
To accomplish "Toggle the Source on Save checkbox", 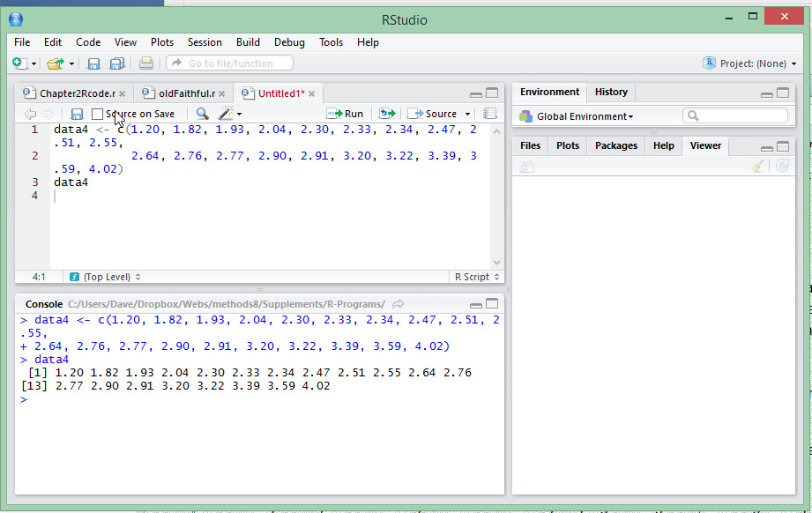I will (x=97, y=114).
